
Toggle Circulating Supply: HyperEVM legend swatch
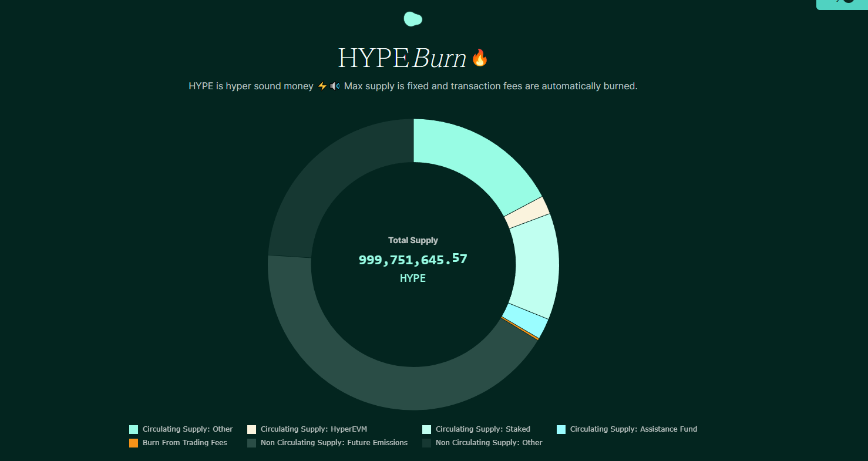coord(251,429)
